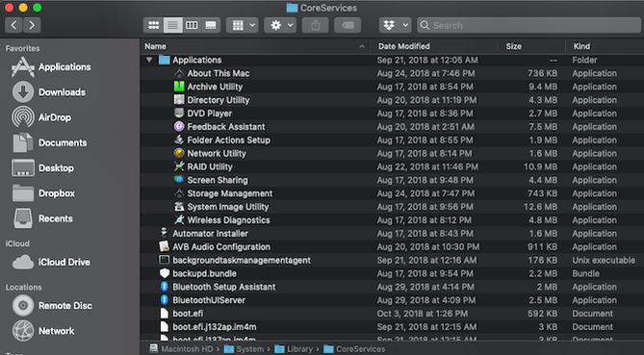Open iCloud Drive in the sidebar

click(51, 263)
